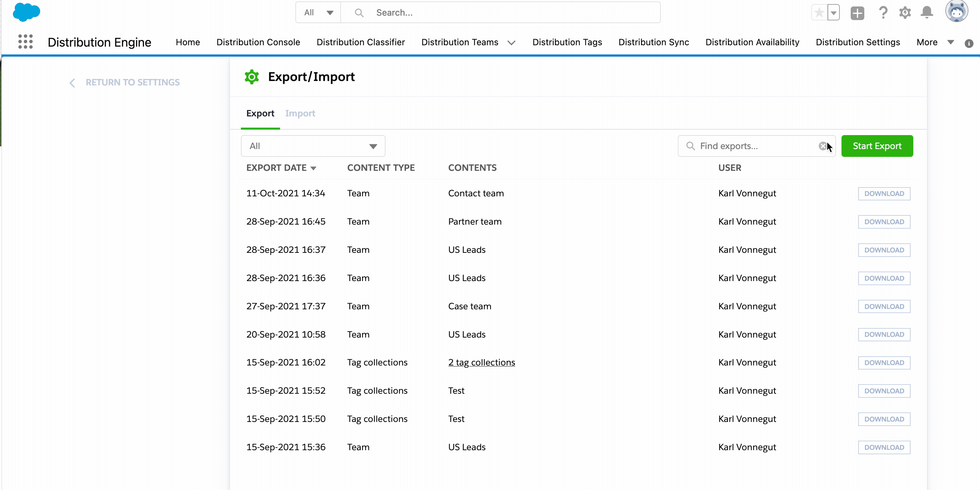Open the search scope All dropdown
The width and height of the screenshot is (980, 490).
[x=318, y=13]
